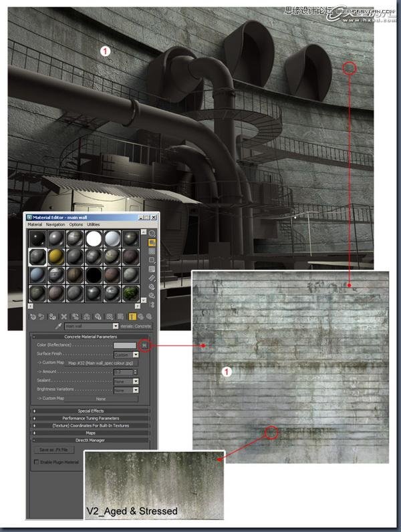Select the yellow material sample sphere
The width and height of the screenshot is (401, 532).
55,257
